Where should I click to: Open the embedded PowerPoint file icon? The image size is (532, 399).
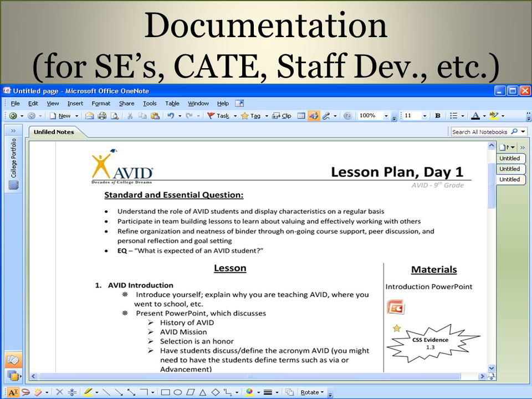(x=396, y=308)
